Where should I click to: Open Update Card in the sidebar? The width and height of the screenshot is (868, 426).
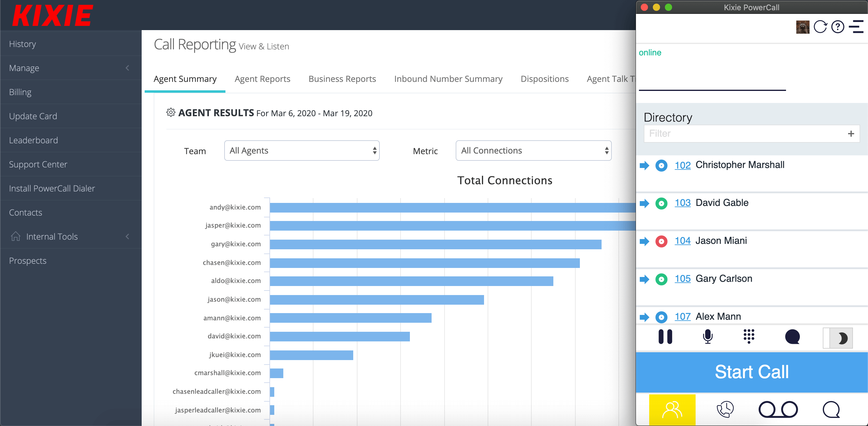coord(71,116)
